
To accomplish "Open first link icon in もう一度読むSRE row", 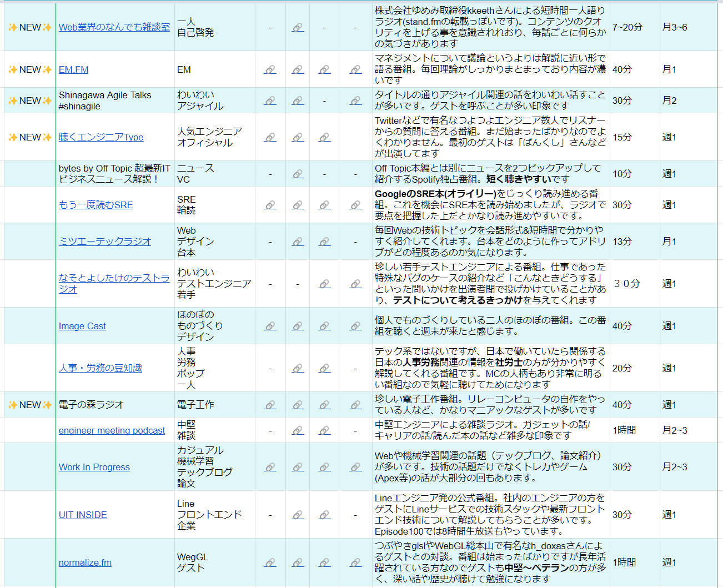I will pos(270,205).
